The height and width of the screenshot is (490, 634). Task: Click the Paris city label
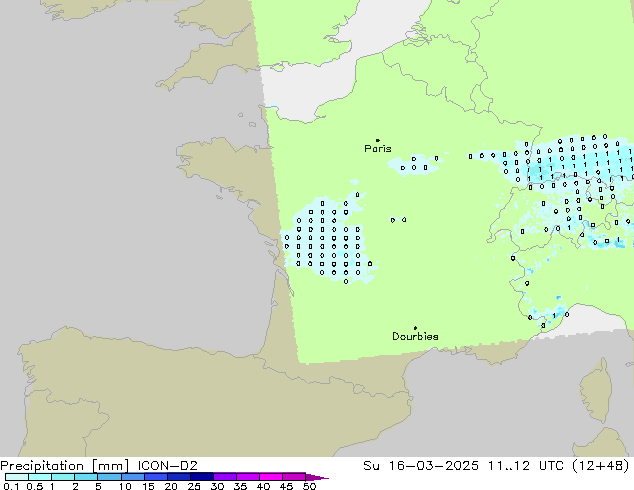point(378,149)
